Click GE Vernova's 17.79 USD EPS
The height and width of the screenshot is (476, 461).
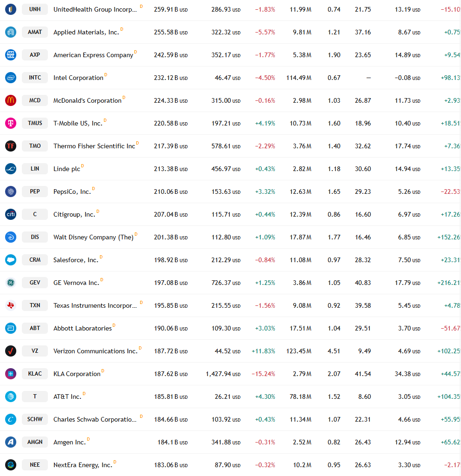pos(408,283)
